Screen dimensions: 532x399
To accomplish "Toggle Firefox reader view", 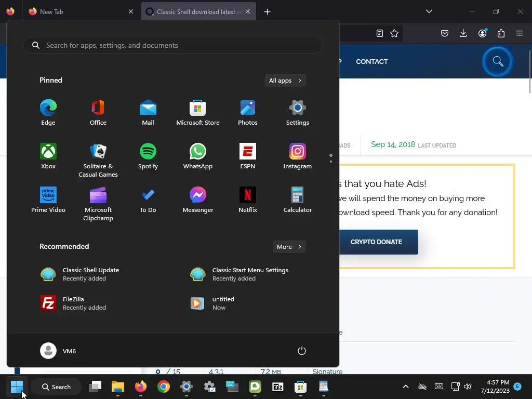I will point(380,33).
